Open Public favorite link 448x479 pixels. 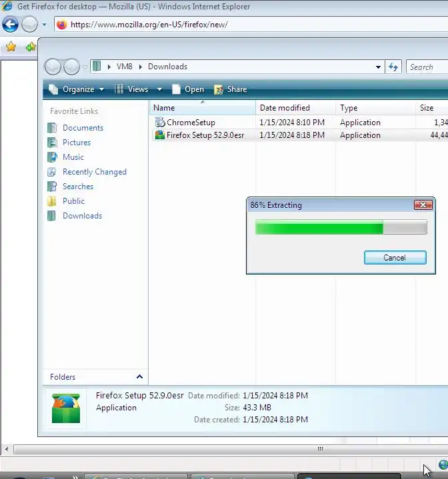pos(73,201)
